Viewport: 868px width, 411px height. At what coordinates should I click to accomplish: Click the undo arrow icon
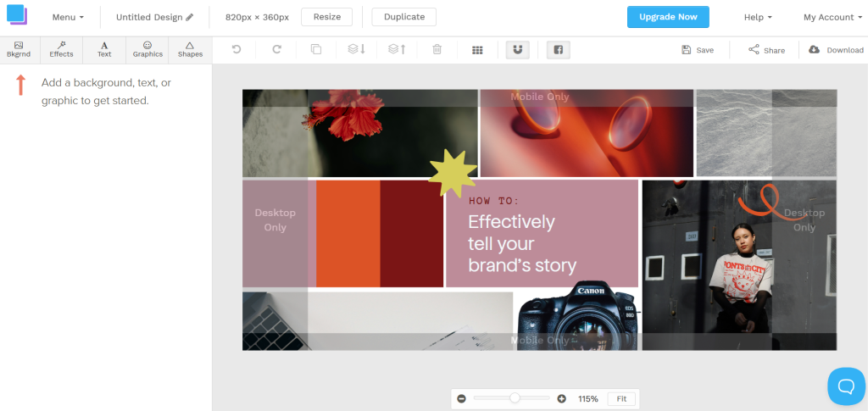tap(236, 50)
